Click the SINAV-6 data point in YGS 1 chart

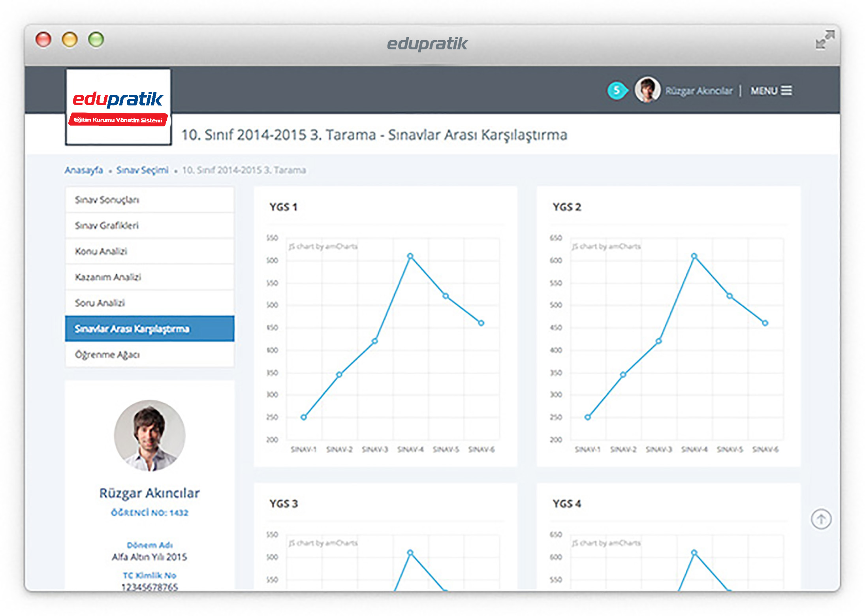tap(481, 323)
